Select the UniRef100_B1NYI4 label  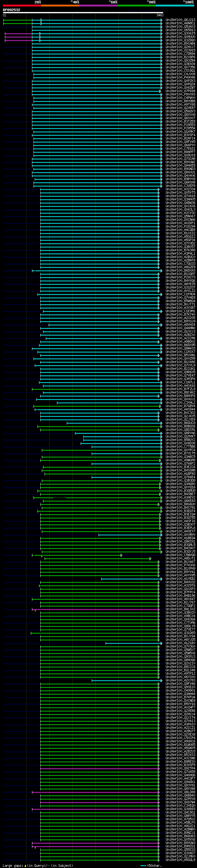pyautogui.click(x=180, y=138)
